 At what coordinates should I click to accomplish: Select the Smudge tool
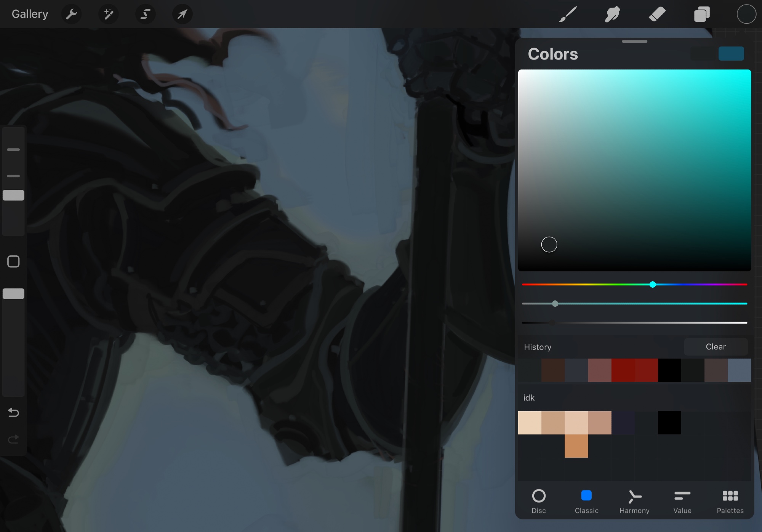tap(612, 14)
